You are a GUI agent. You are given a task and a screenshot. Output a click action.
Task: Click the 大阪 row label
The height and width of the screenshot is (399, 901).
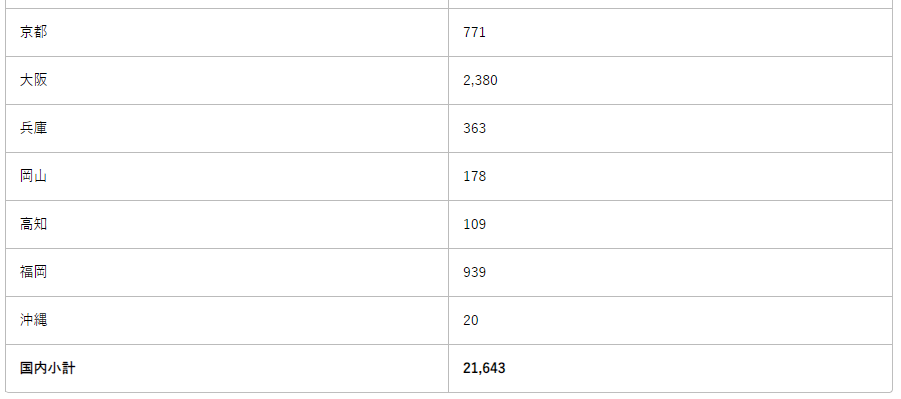point(33,80)
